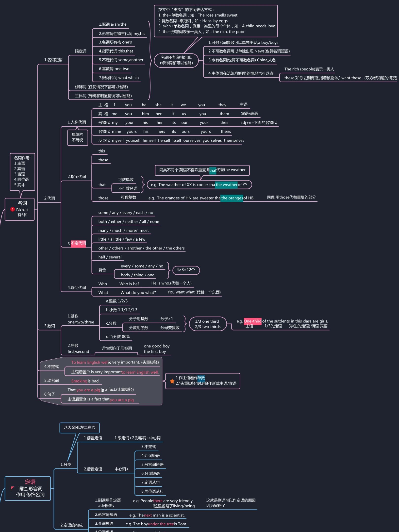This screenshot has height=532, width=399.
Task: Select the 2.后置定语 node
Action: pyautogui.click(x=93, y=469)
